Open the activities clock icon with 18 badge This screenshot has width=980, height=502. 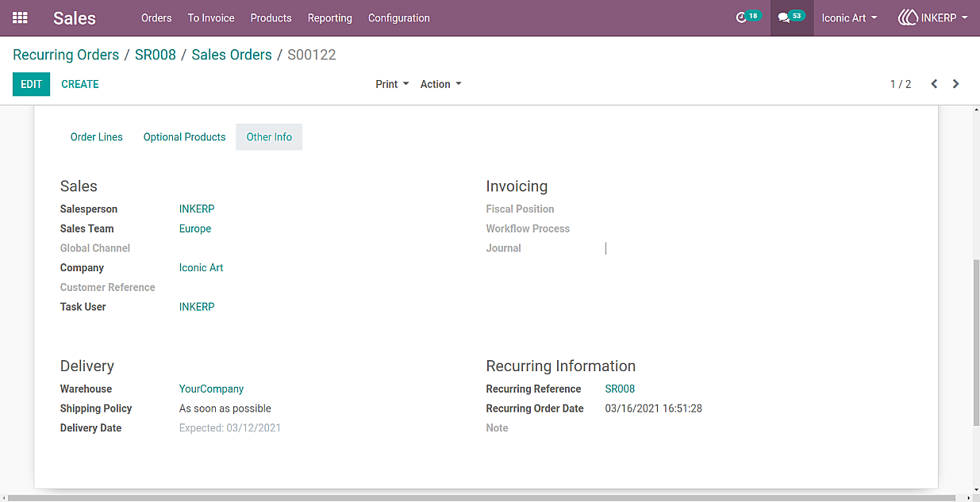pos(747,17)
